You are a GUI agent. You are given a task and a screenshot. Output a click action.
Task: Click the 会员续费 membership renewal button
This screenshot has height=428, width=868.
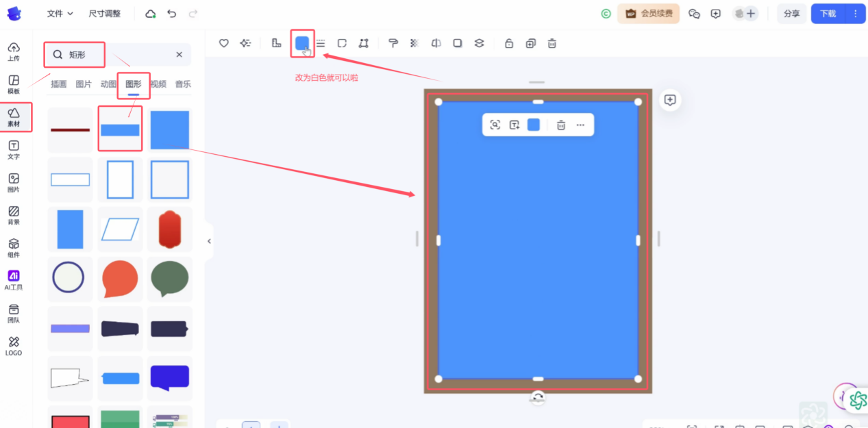click(648, 14)
